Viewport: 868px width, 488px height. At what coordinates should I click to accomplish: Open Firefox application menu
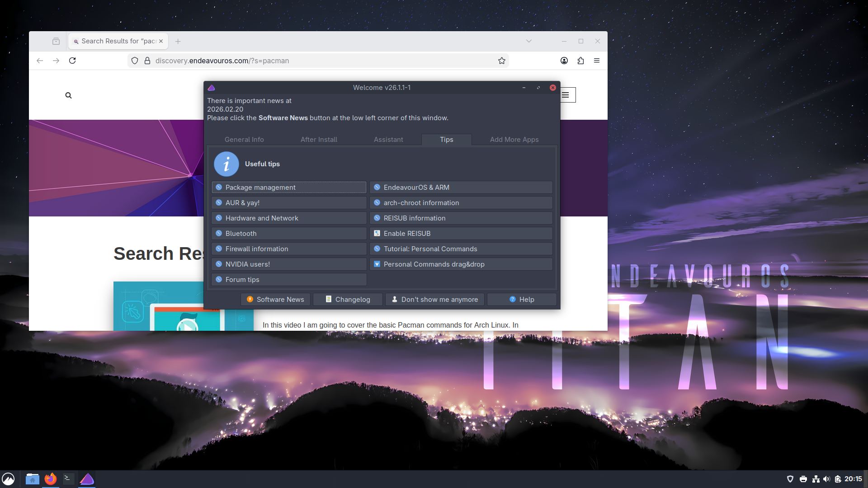[x=597, y=61]
